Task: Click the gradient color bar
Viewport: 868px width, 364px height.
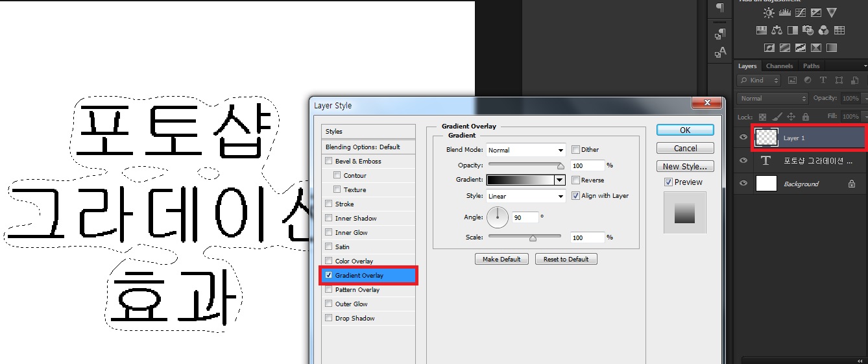Action: click(x=520, y=180)
